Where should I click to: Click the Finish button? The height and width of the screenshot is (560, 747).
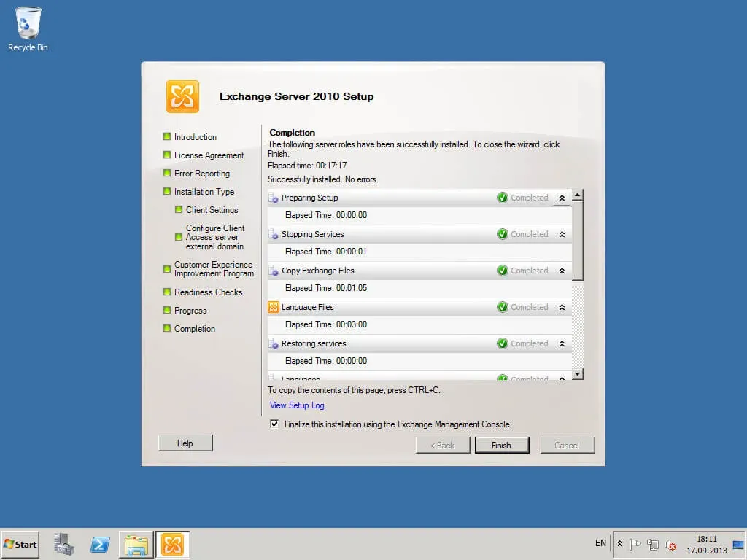(502, 446)
